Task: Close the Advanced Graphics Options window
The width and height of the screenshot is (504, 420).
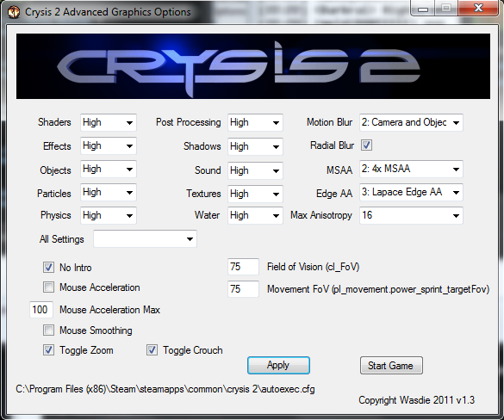Action: click(x=479, y=8)
